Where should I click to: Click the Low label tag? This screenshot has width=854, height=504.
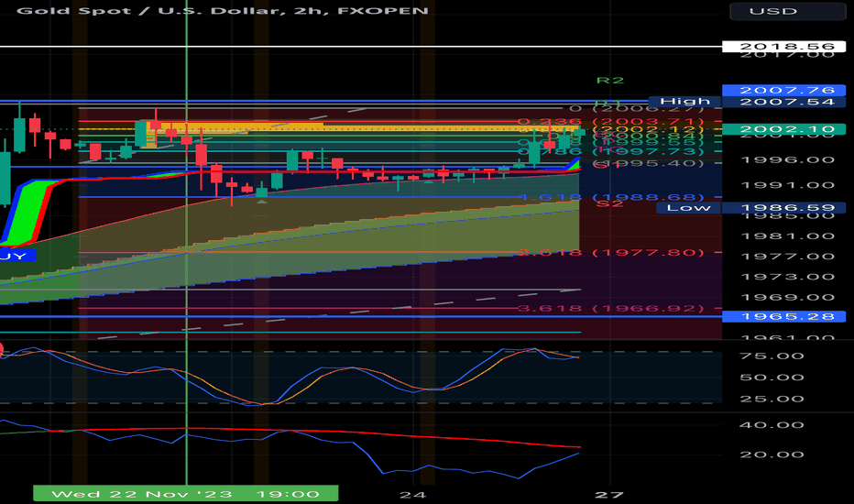coord(688,208)
